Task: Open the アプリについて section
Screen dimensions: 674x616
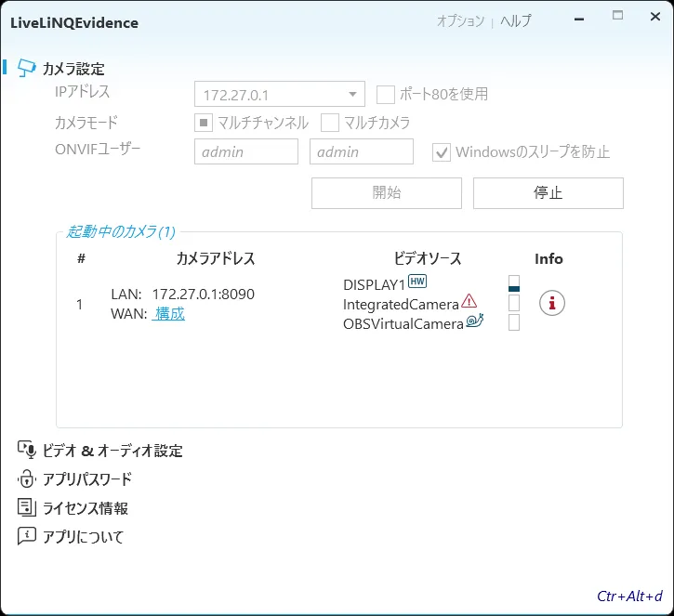Action: (x=84, y=537)
